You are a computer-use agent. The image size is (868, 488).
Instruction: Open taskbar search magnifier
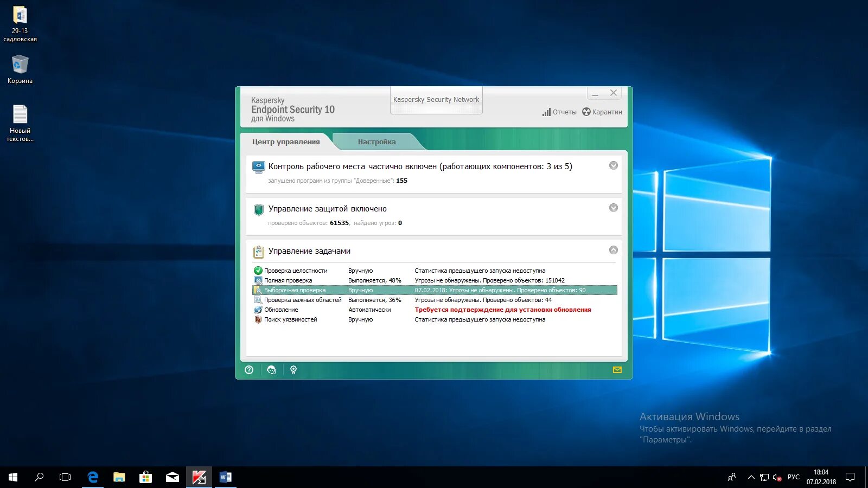tap(39, 477)
